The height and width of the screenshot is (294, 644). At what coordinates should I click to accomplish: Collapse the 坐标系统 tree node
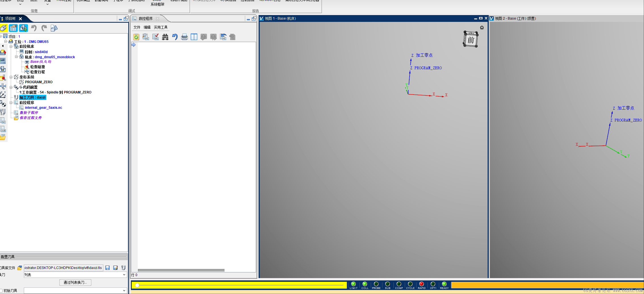pyautogui.click(x=11, y=77)
